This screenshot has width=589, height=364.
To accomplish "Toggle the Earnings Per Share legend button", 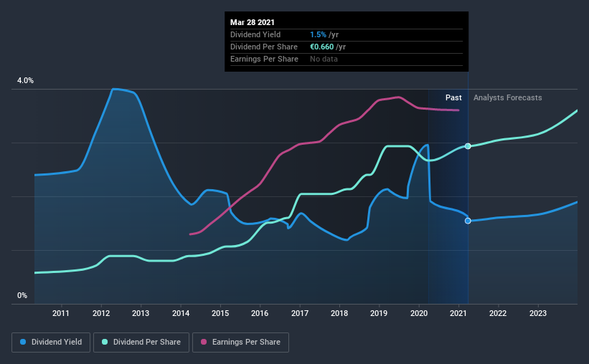I will 240,343.
